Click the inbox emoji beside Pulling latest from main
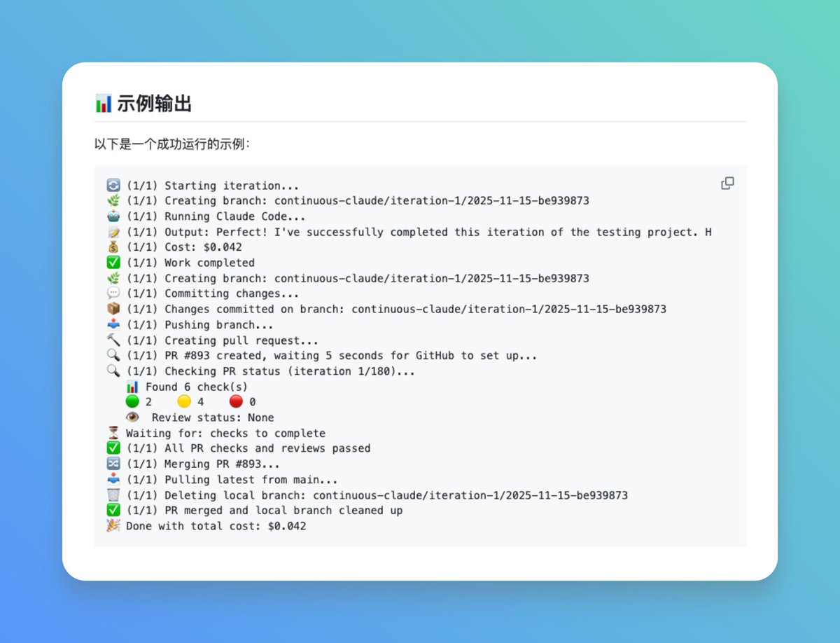The image size is (840, 643). 113,480
